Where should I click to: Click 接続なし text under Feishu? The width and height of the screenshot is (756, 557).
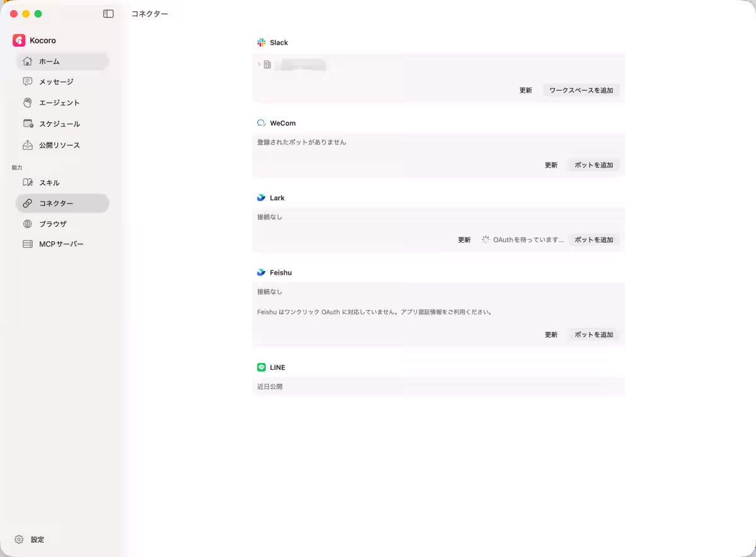click(270, 292)
